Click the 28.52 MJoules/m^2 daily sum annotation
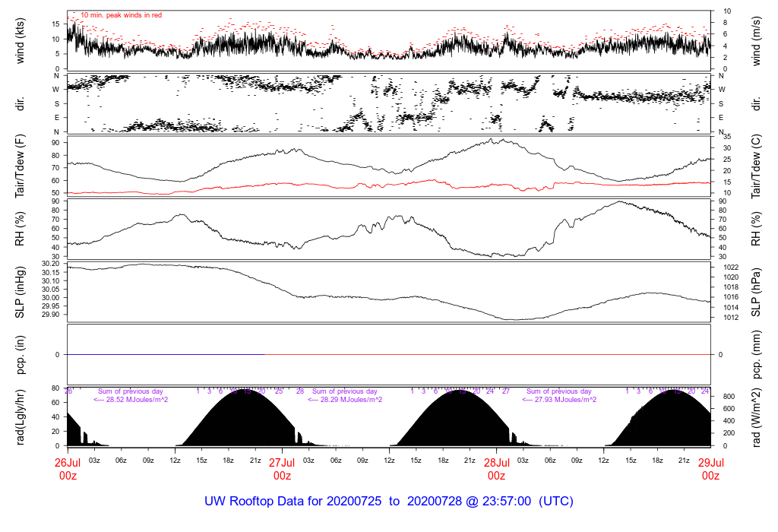The image size is (778, 532). tap(131, 400)
